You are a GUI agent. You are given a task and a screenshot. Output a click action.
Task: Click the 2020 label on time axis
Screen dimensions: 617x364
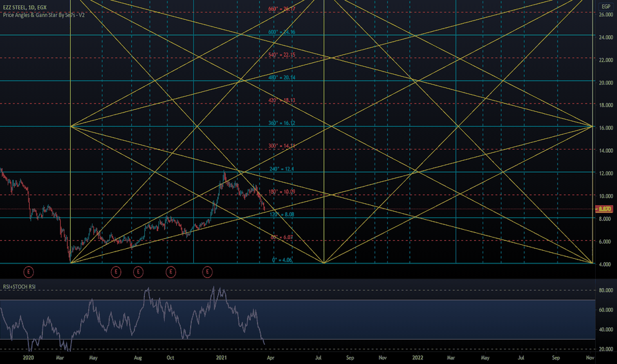(28, 357)
